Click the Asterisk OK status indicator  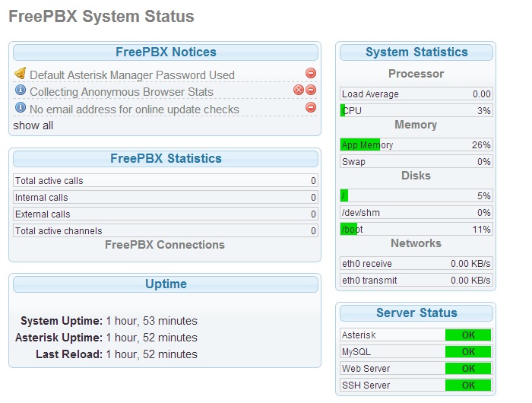[x=468, y=335]
